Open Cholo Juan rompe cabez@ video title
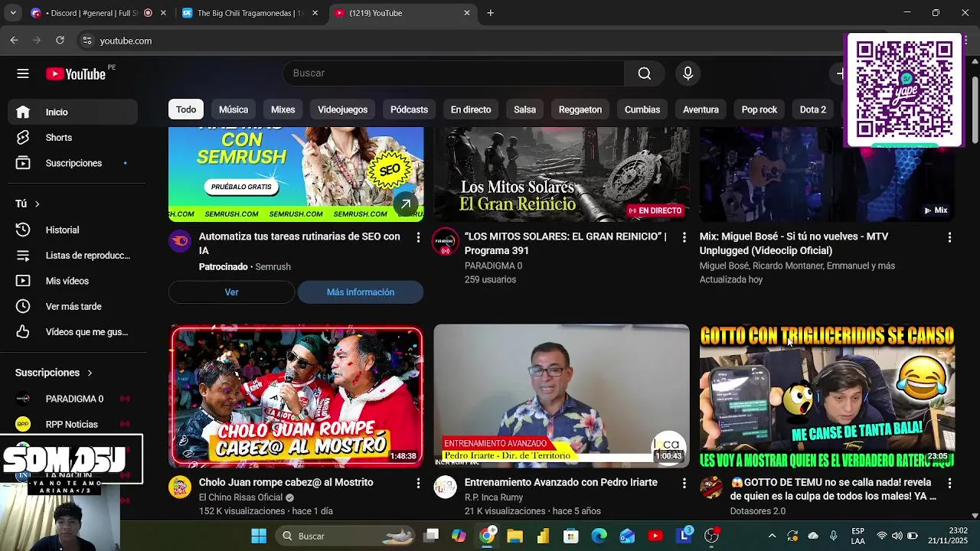 pyautogui.click(x=286, y=482)
